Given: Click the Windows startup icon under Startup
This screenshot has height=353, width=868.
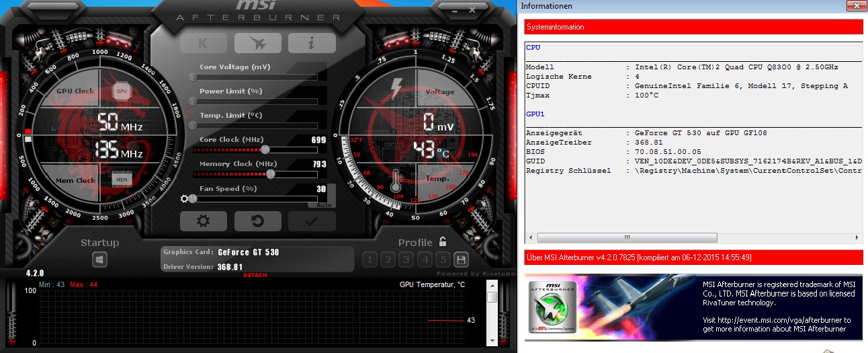Looking at the screenshot, I should [x=99, y=259].
